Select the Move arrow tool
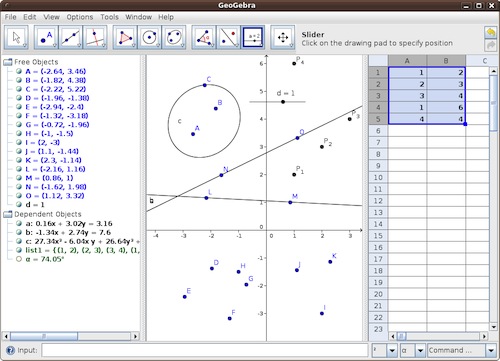 coord(16,37)
